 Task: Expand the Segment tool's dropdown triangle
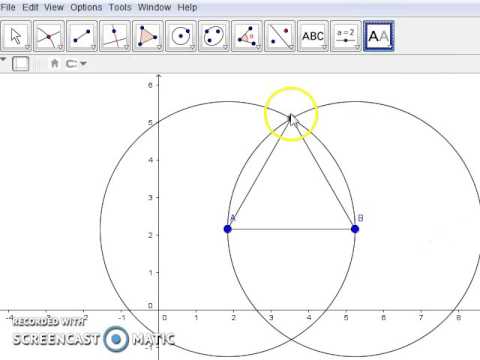click(x=93, y=47)
